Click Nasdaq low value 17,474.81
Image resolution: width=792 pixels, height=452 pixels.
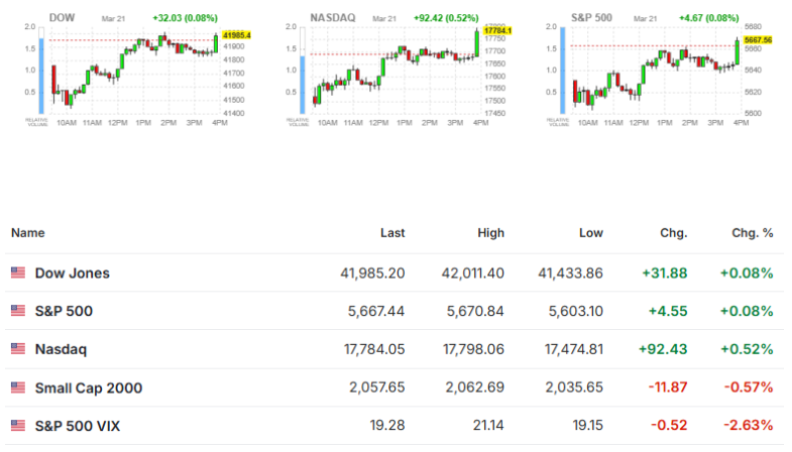tap(573, 349)
